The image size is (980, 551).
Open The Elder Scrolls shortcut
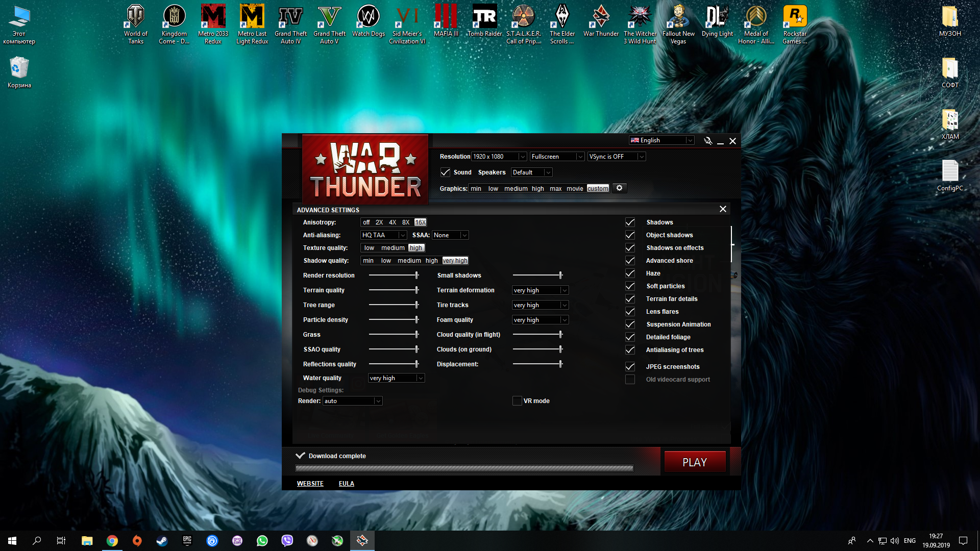[x=562, y=24]
